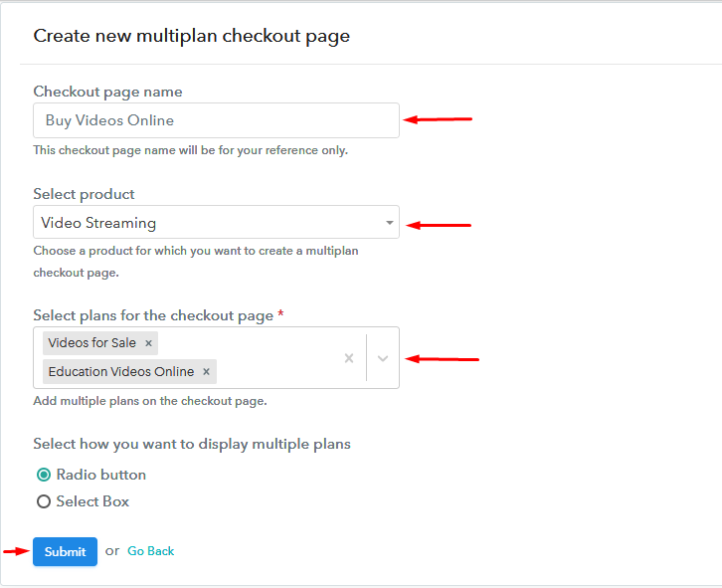Click the Checkout page name input field
Image resolution: width=722 pixels, height=588 pixels.
click(216, 120)
